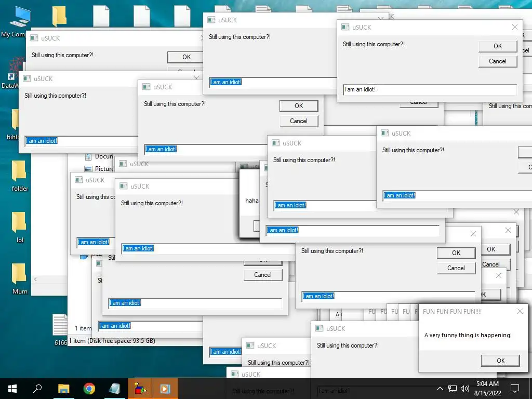The width and height of the screenshot is (532, 399).
Task: Open clock showing 5:04 AM 8/15/2022
Action: 487,389
